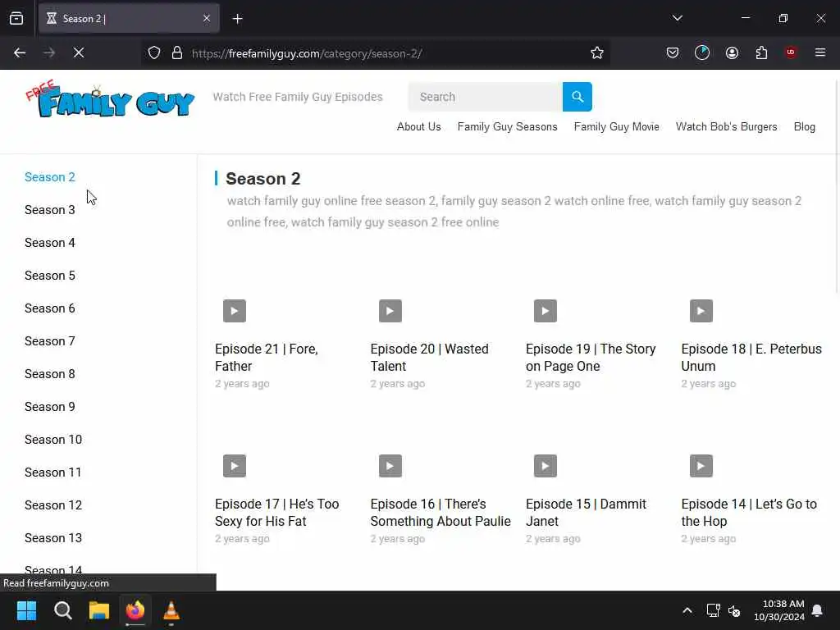The height and width of the screenshot is (630, 840).
Task: Open the About Us menu item
Action: (419, 127)
